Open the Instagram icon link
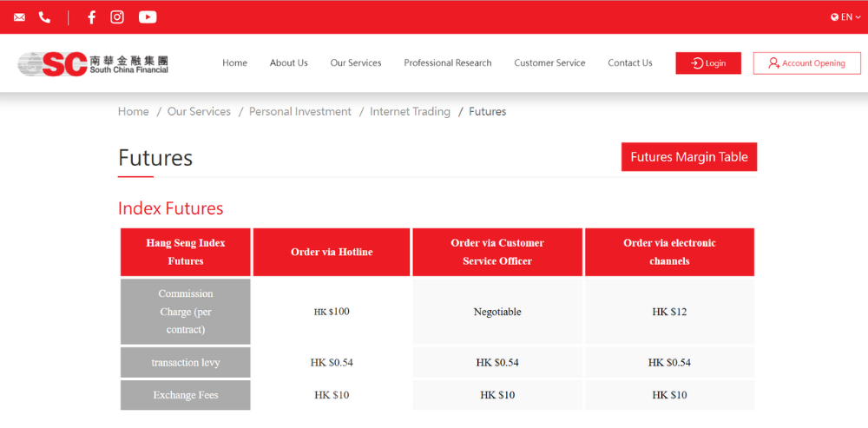 click(x=117, y=17)
